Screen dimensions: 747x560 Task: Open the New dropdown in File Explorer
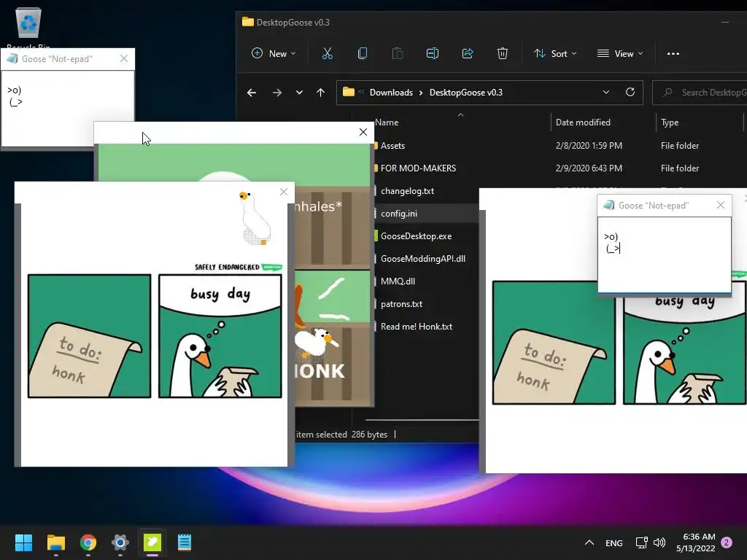point(274,53)
